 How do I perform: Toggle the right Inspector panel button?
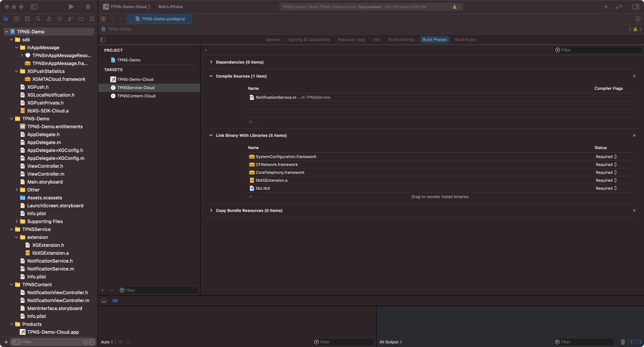tap(636, 7)
